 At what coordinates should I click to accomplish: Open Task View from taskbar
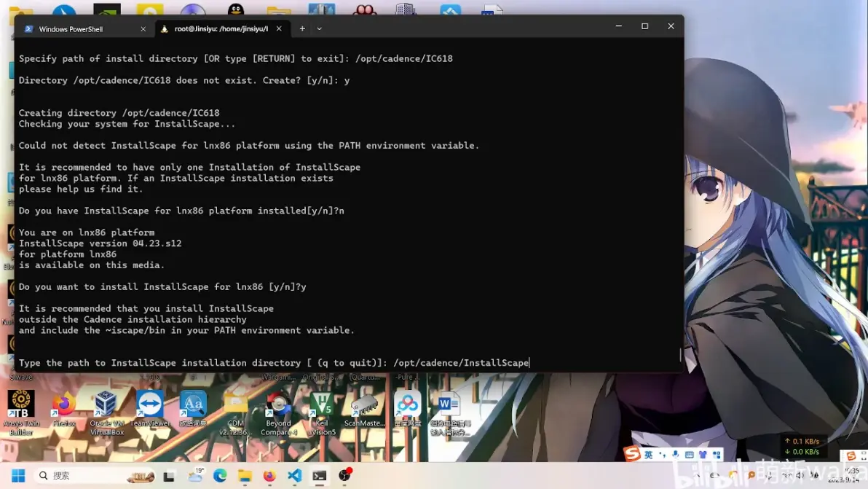click(170, 476)
